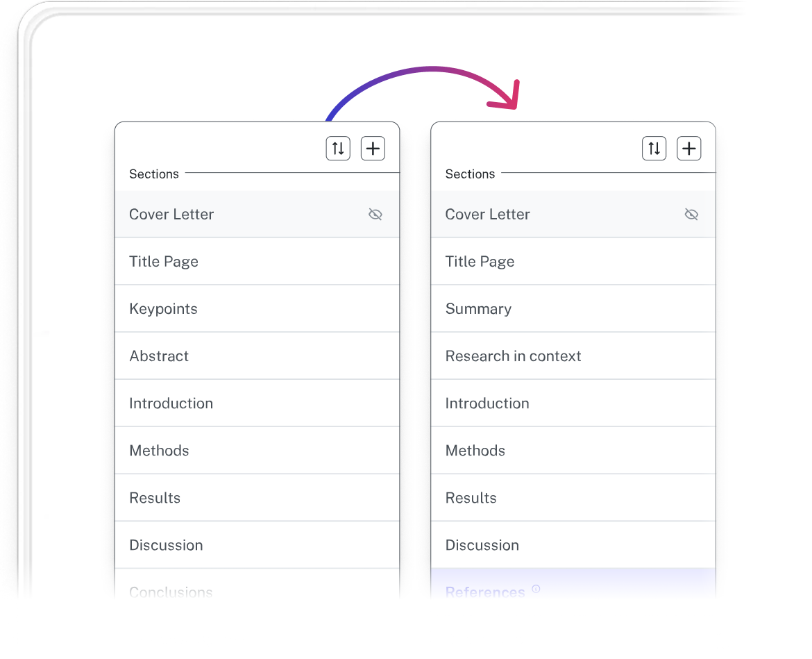This screenshot has height=659, width=812.
Task: Select Discussion in right panel
Action: point(573,545)
